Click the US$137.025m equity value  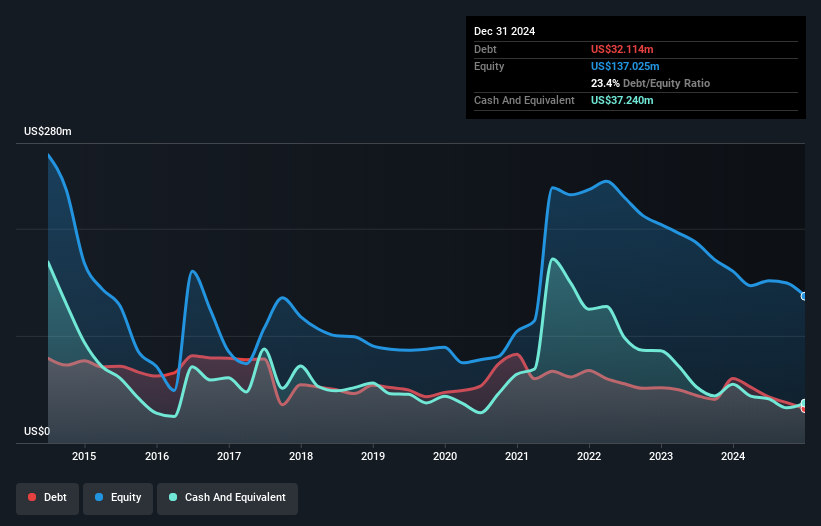[x=625, y=66]
